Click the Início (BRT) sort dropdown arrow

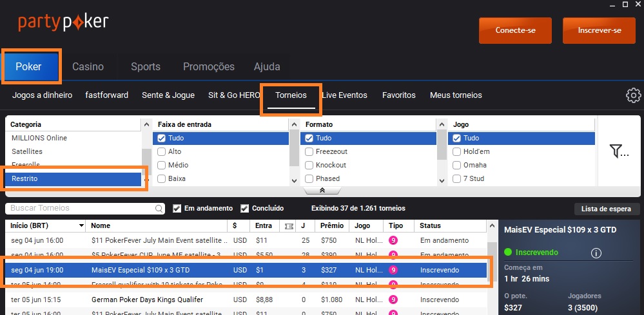(x=81, y=226)
